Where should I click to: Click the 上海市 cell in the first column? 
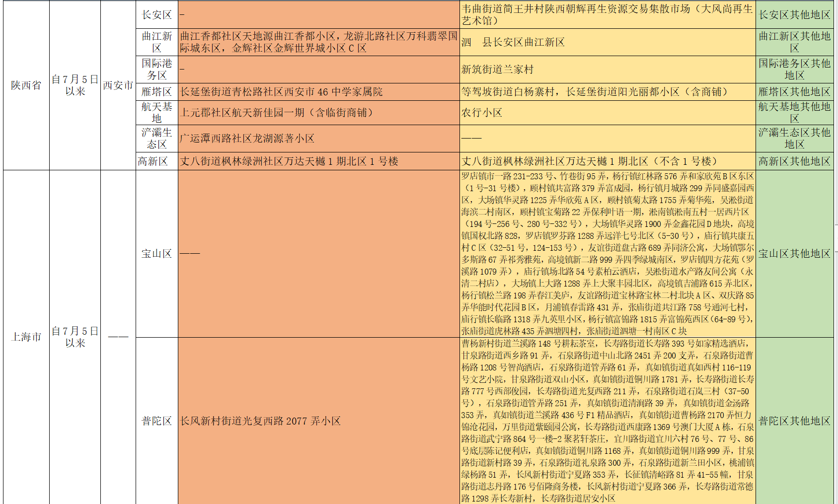[26, 337]
